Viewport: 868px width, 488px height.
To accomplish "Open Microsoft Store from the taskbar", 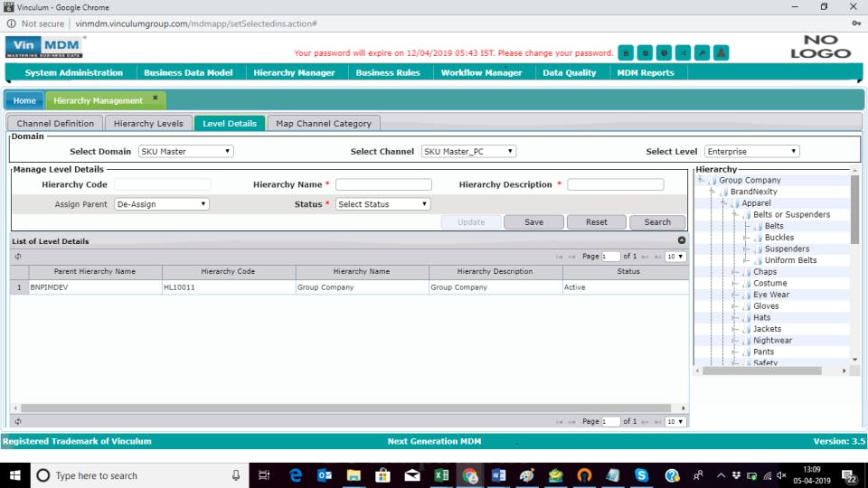I will tap(382, 475).
